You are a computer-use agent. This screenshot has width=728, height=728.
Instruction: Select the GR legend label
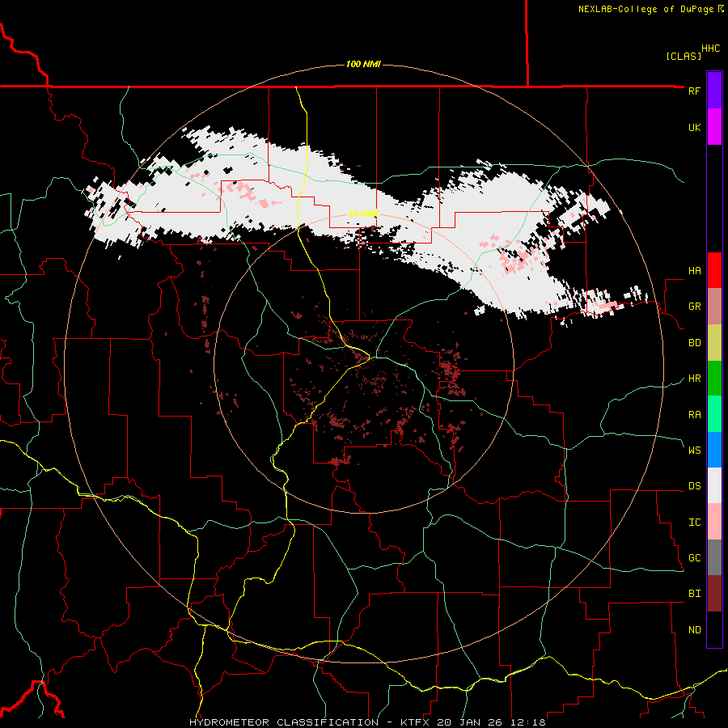(x=694, y=307)
